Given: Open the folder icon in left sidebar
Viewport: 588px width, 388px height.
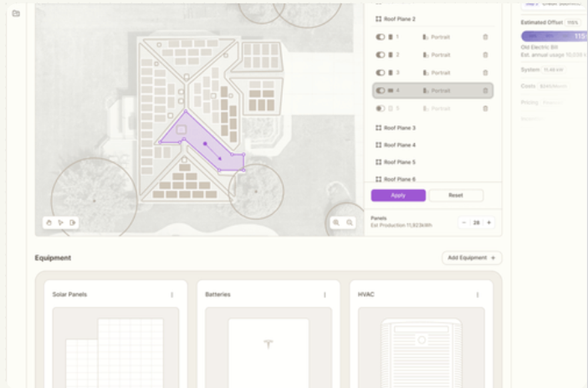Looking at the screenshot, I should tap(16, 13).
